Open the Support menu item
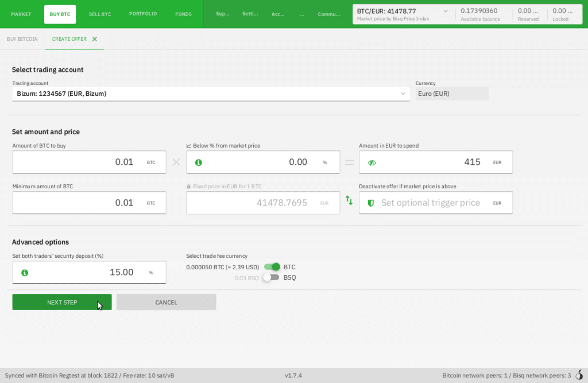The width and height of the screenshot is (588, 383). [x=223, y=14]
